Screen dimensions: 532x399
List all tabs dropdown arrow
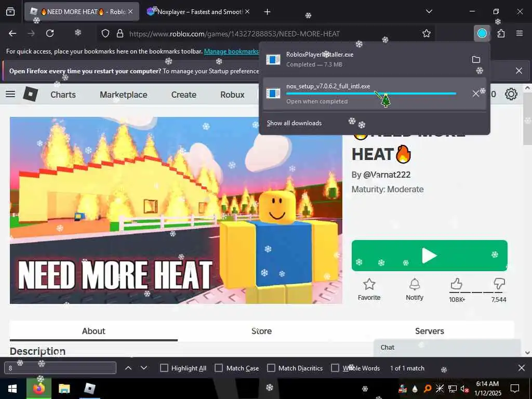[429, 11]
